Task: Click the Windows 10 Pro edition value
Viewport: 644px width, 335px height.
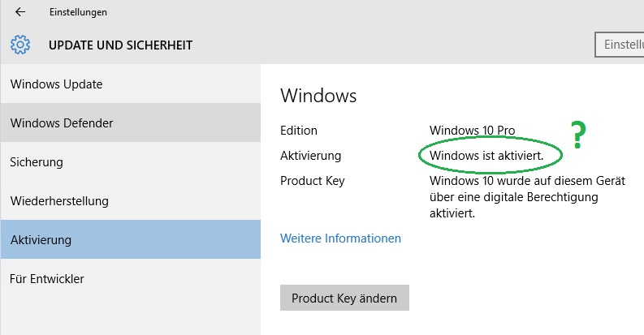Action: (472, 131)
